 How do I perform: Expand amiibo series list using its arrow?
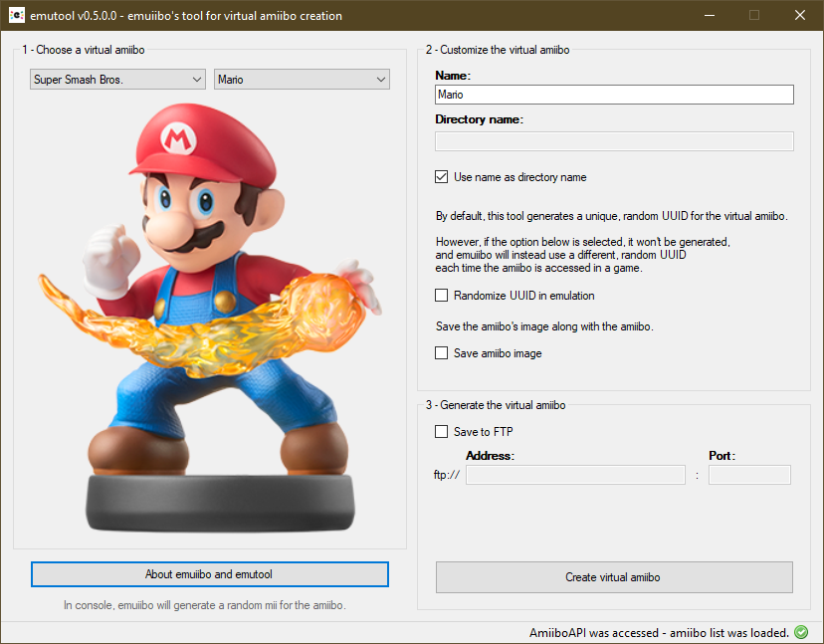coord(197,80)
